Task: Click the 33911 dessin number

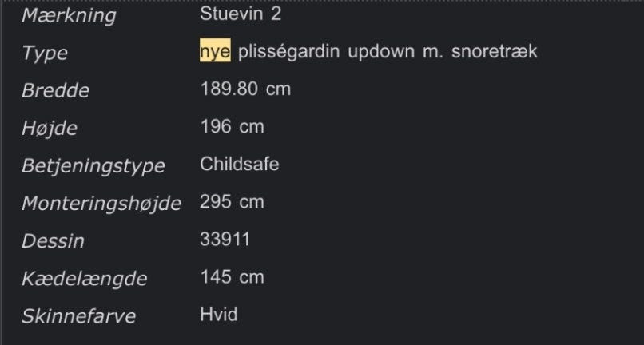Action: click(225, 240)
